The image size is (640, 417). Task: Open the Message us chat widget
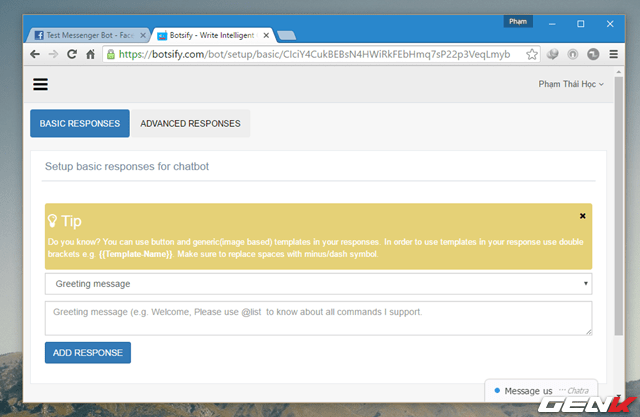click(x=541, y=390)
